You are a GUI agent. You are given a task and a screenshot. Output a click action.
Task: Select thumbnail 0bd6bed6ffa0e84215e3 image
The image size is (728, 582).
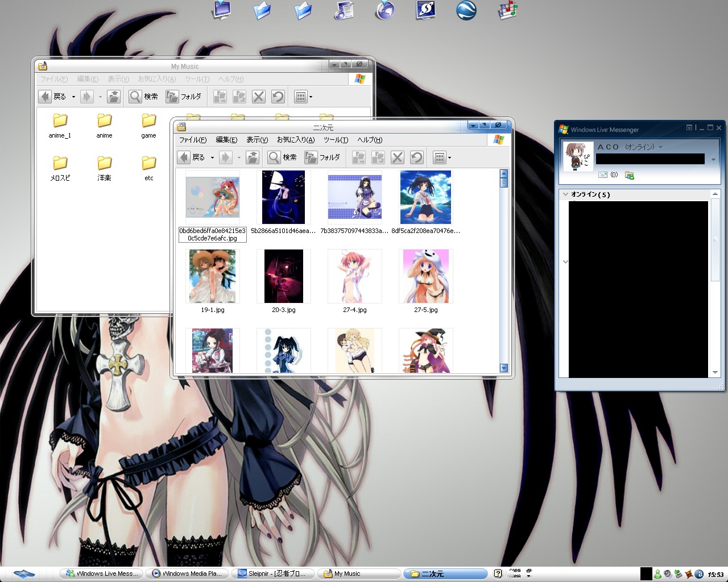[213, 197]
